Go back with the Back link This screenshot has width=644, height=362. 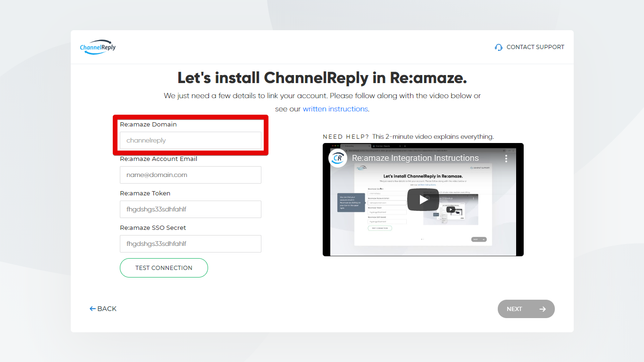click(x=103, y=309)
